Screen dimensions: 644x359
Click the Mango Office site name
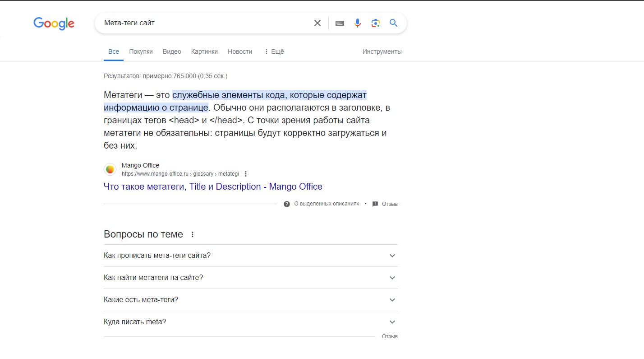pos(140,165)
